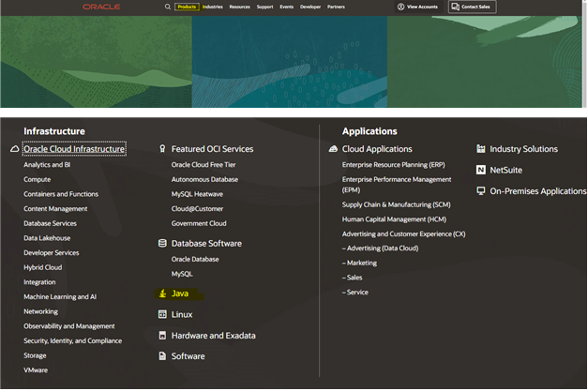Open the Developer menu
Screen dimensions: 588x391
click(x=310, y=7)
